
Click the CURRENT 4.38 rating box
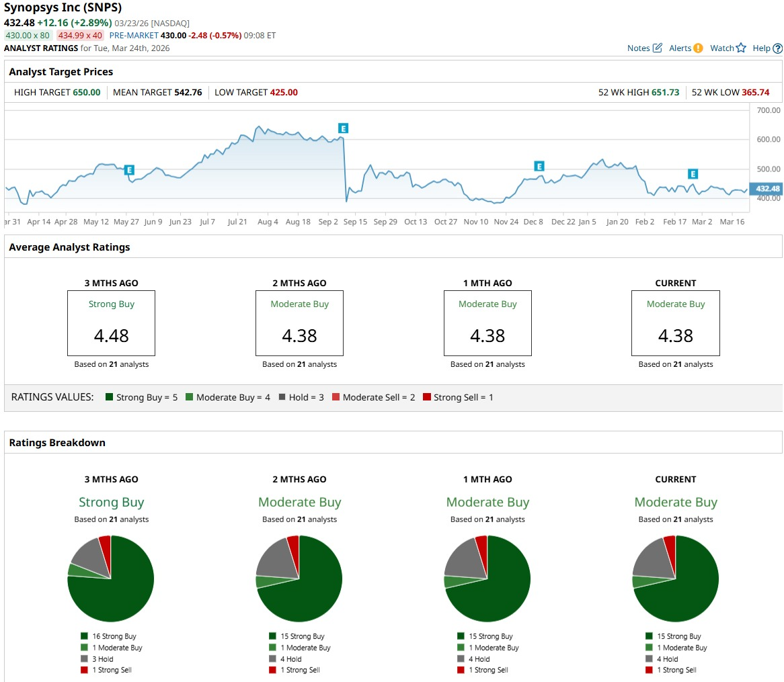(x=676, y=323)
